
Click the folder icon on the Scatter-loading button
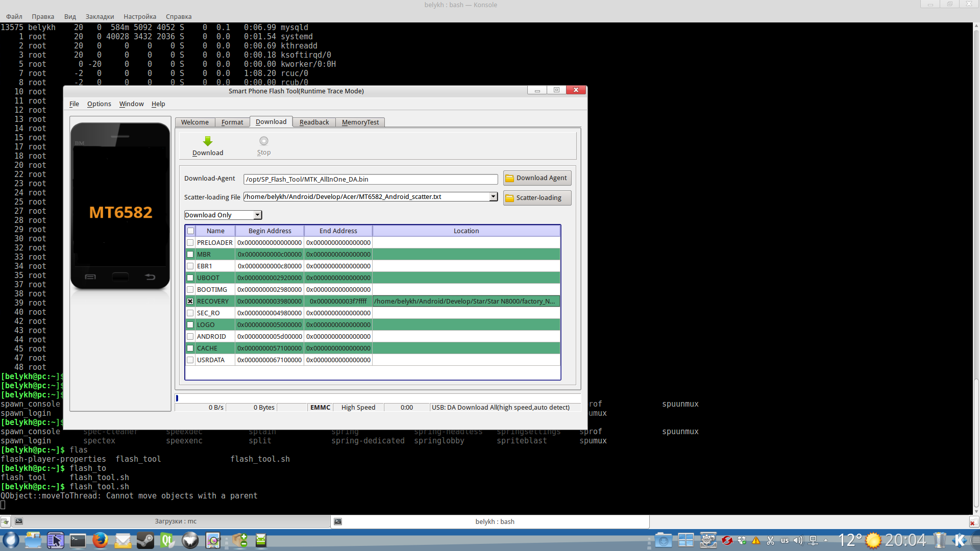509,198
